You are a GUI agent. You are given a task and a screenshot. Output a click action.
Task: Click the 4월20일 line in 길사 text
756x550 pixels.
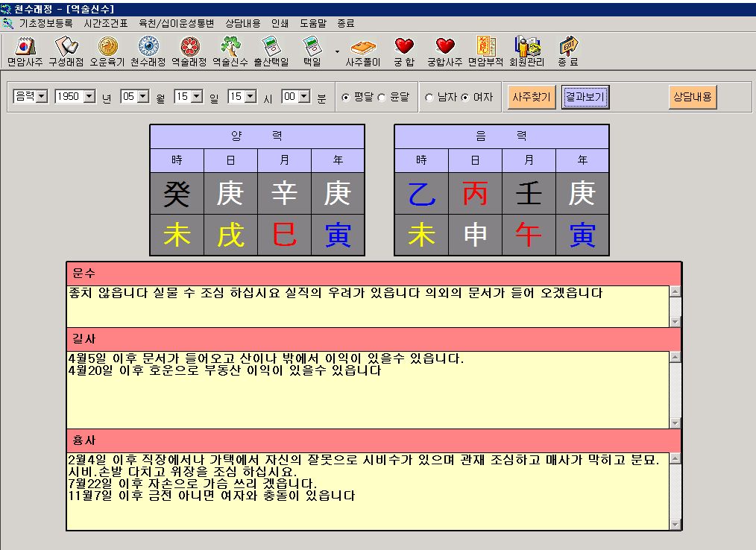pos(224,370)
